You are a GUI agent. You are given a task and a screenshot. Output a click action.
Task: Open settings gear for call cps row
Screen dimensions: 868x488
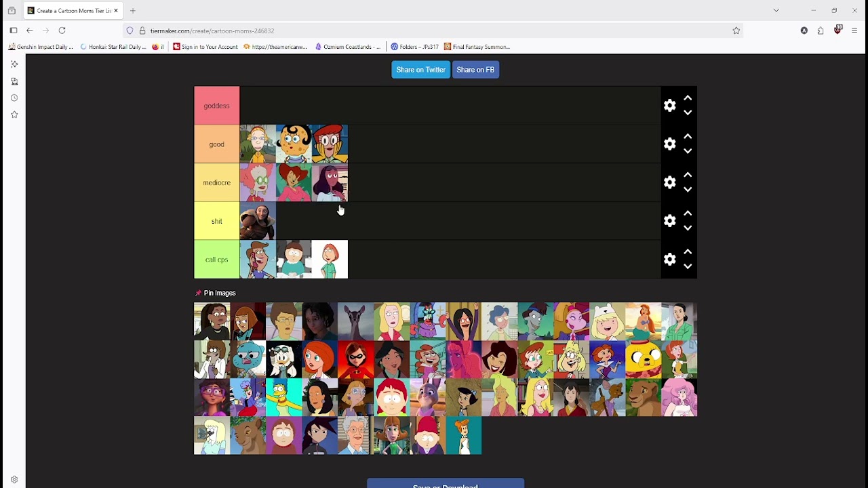click(x=670, y=260)
